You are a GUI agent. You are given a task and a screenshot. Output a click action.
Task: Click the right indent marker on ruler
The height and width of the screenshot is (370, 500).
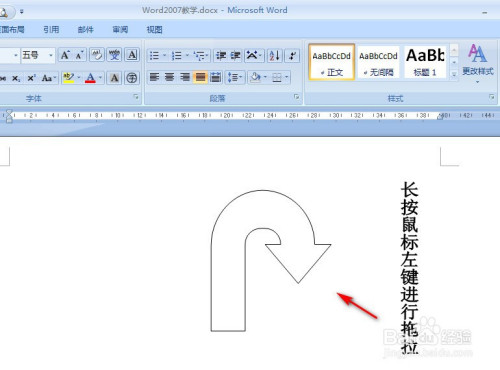coord(440,116)
